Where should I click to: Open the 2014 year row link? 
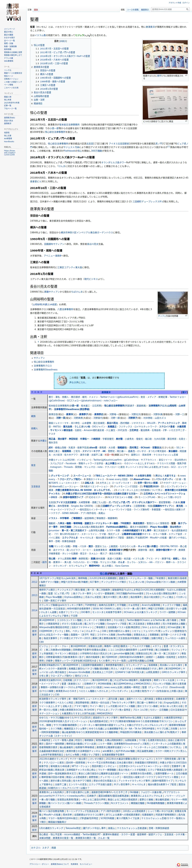point(34,610)
